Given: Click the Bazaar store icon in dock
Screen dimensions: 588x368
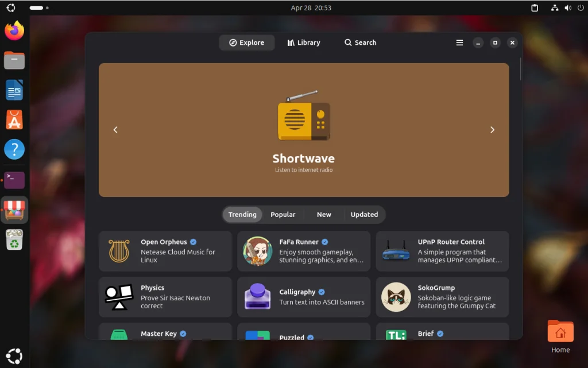Looking at the screenshot, I should click(x=14, y=210).
